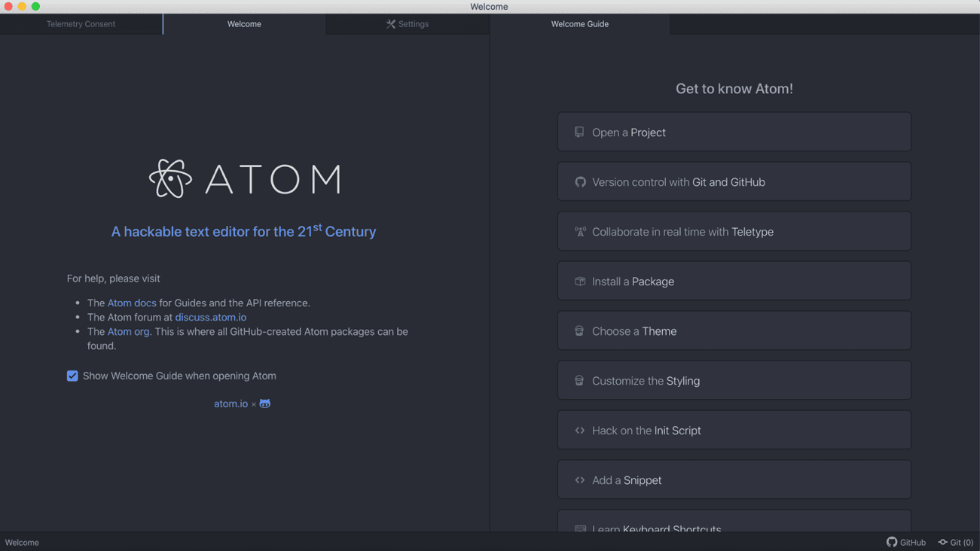Click the 'For help, please visit' text
The image size is (980, 551).
tap(113, 279)
